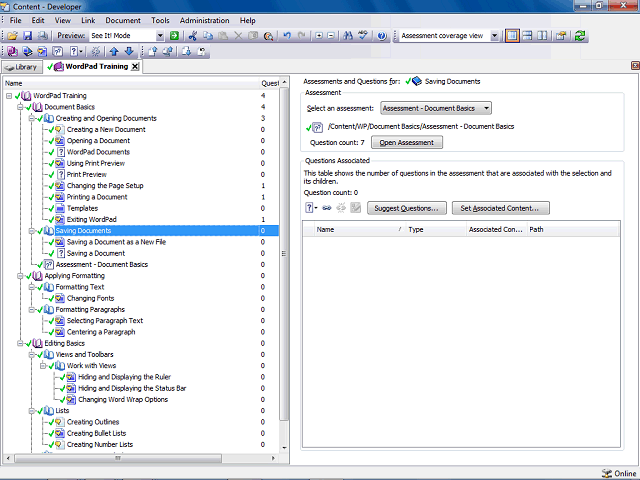The image size is (640, 480).
Task: Click the Save disk icon
Action: click(27, 36)
